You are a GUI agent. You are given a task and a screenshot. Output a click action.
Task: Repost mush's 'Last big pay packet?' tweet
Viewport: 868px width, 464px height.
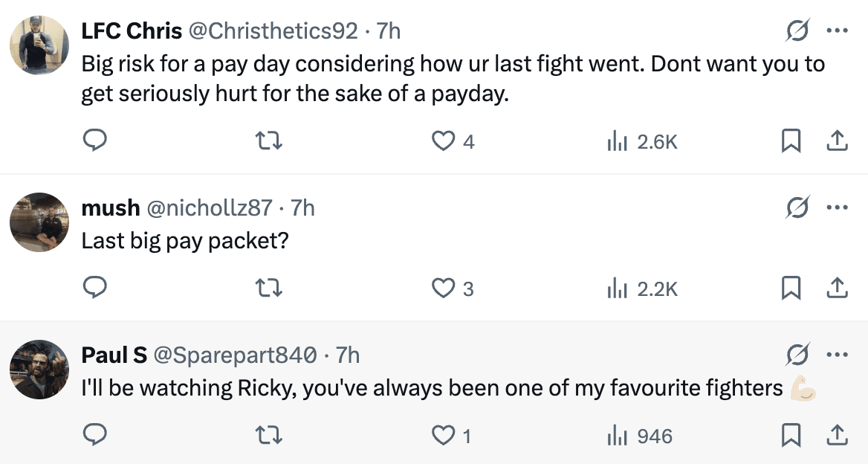(269, 288)
